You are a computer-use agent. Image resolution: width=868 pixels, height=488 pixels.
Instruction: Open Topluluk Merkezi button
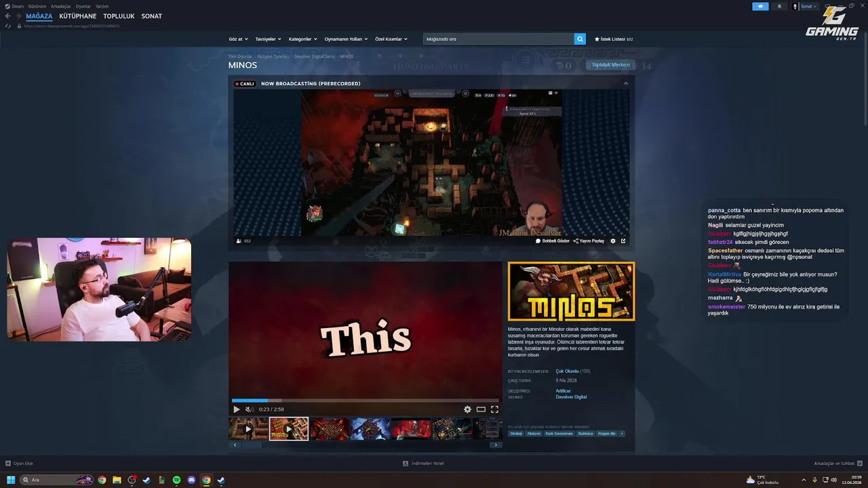click(610, 65)
